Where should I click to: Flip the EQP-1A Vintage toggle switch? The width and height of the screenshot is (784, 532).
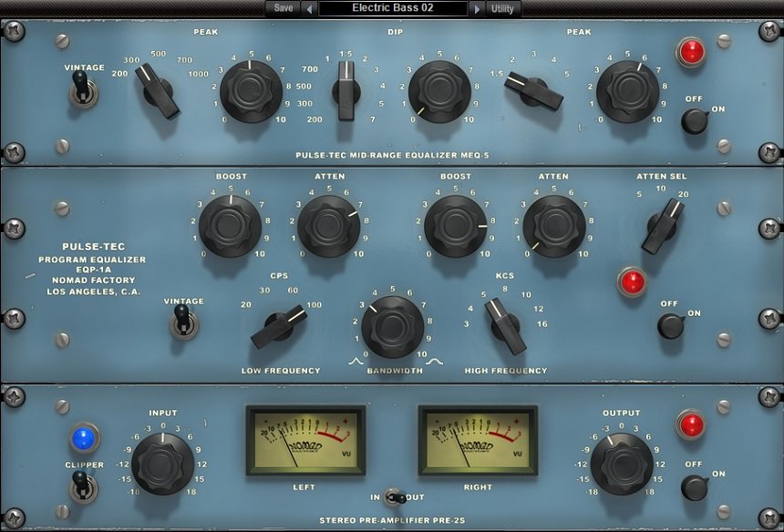(x=182, y=322)
